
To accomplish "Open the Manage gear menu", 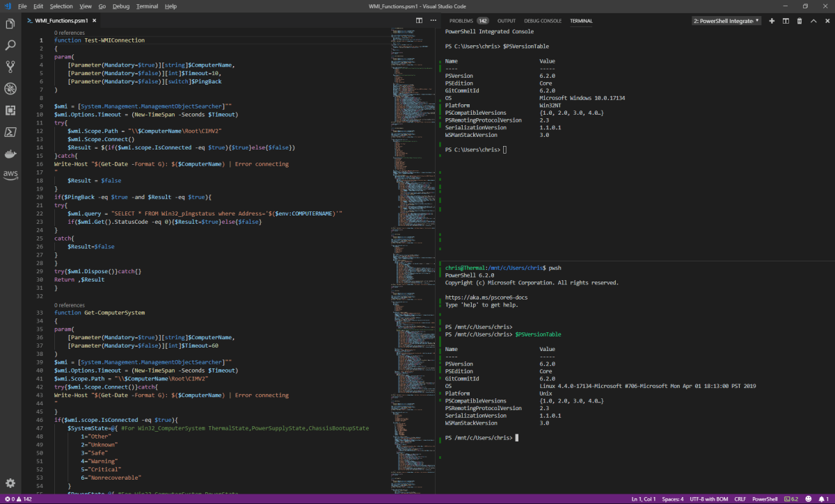I will coord(10,482).
